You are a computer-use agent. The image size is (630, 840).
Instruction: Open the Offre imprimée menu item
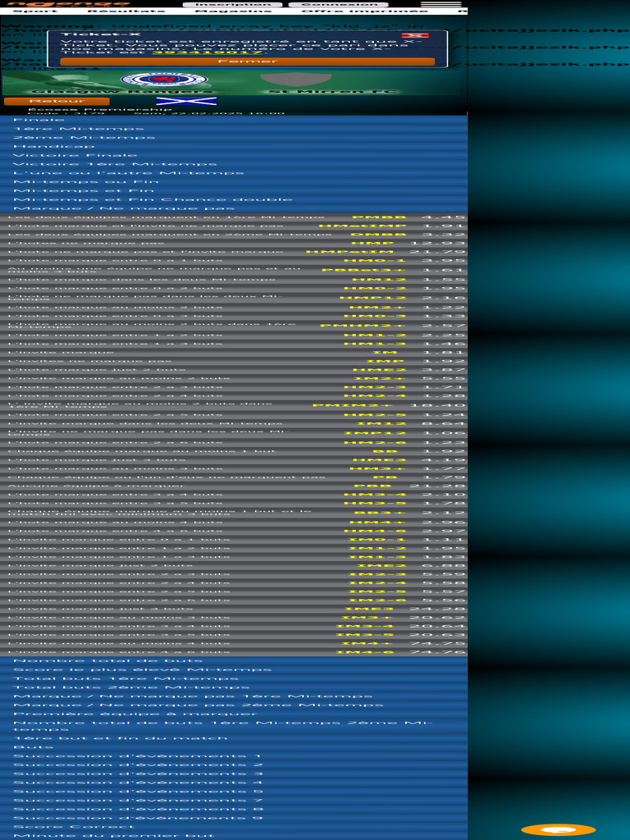pyautogui.click(x=365, y=11)
